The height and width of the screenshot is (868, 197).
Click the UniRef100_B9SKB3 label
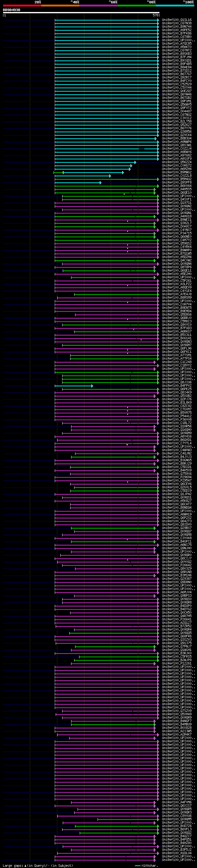tap(177, 54)
